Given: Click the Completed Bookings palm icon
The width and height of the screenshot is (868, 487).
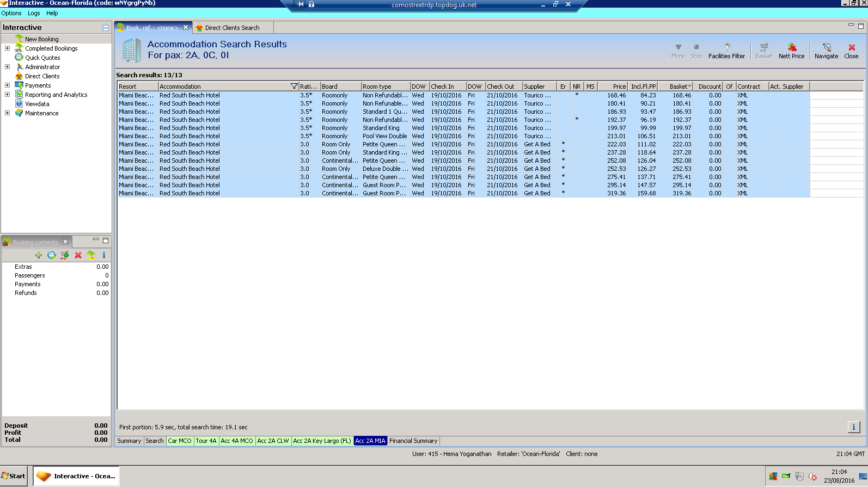Looking at the screenshot, I should tap(19, 48).
